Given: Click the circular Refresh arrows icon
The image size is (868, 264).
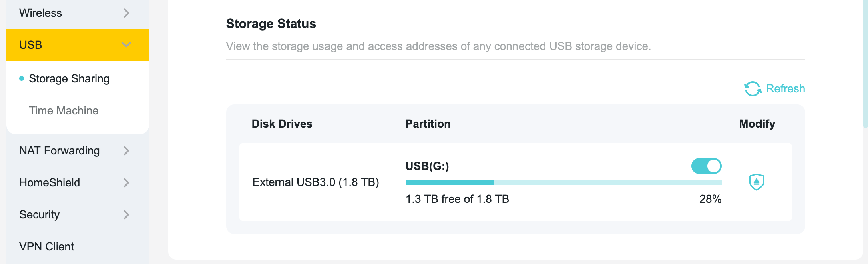Looking at the screenshot, I should point(753,89).
